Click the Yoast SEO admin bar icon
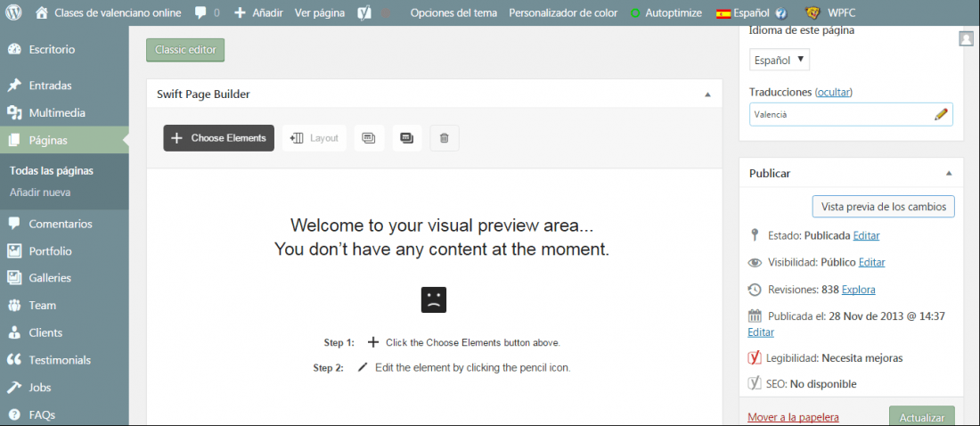The height and width of the screenshot is (426, 980). [x=364, y=12]
